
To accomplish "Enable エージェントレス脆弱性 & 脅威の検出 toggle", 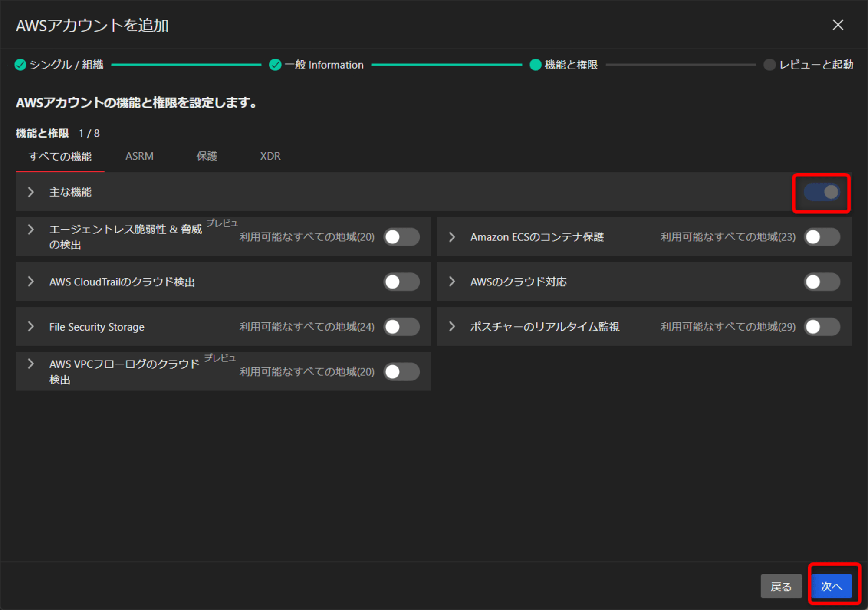I will 401,237.
